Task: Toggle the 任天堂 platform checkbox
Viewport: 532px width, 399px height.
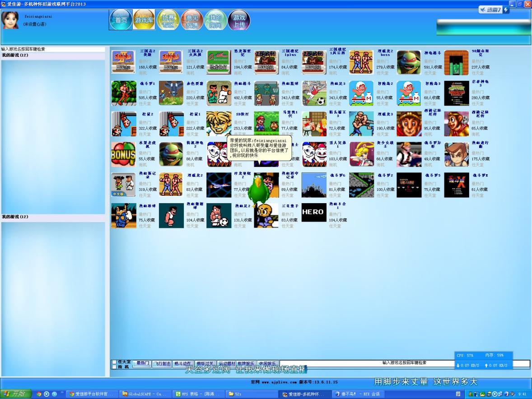Action: tap(114, 362)
